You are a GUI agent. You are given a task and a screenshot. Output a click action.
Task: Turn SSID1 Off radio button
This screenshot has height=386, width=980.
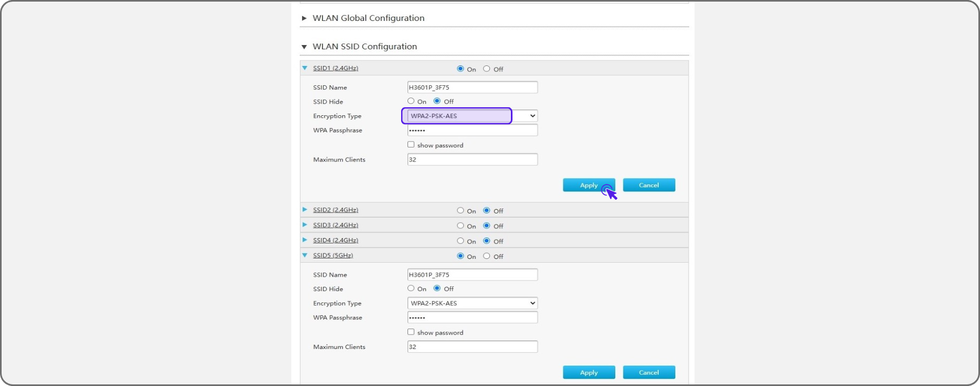[486, 69]
